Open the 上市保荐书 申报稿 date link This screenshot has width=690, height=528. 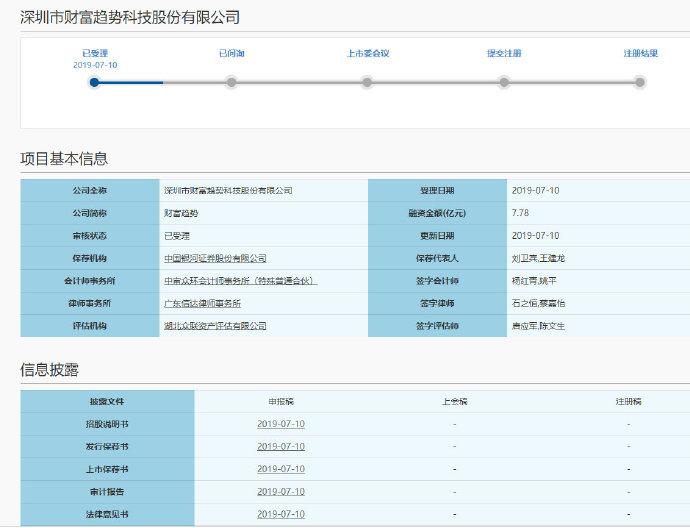click(x=281, y=469)
